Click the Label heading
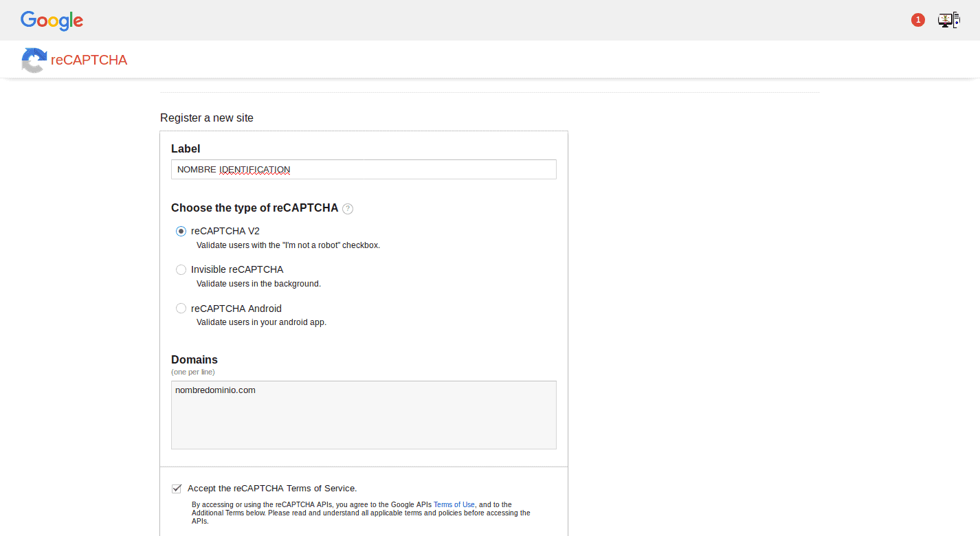This screenshot has width=980, height=536. [x=186, y=148]
